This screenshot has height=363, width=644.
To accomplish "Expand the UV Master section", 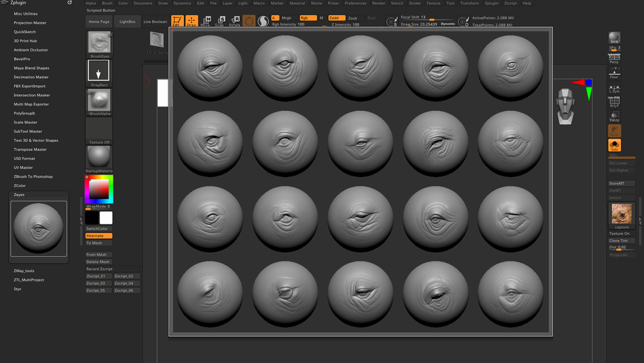I will point(23,167).
